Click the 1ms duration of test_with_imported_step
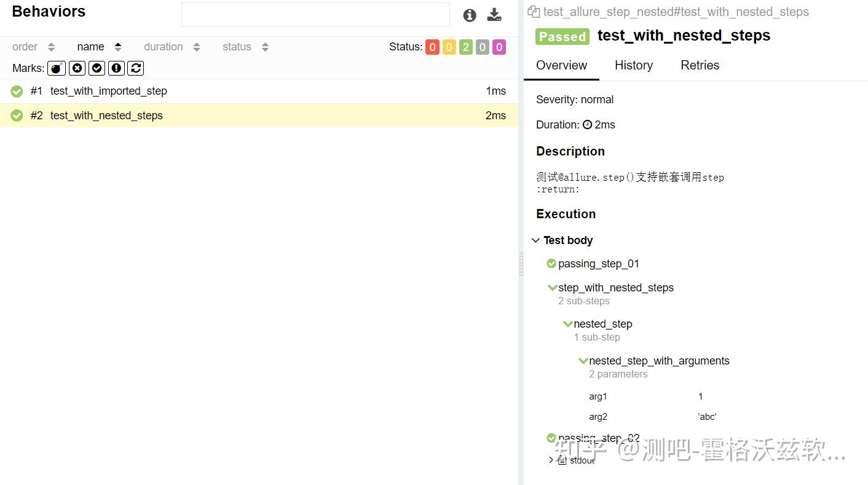 click(x=495, y=91)
